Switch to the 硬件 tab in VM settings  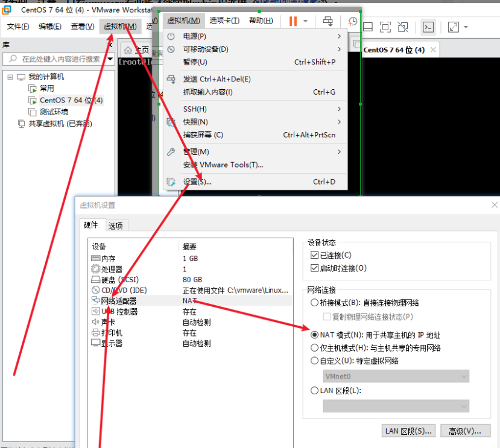click(90, 225)
